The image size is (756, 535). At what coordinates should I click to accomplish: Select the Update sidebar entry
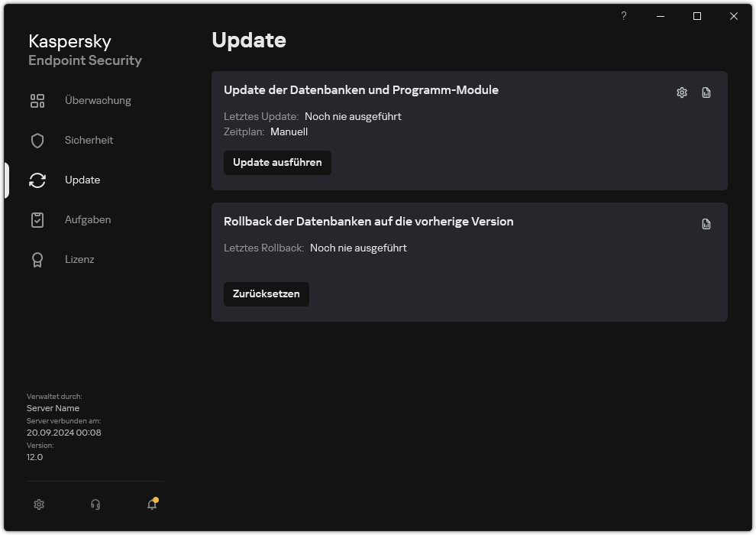81,180
